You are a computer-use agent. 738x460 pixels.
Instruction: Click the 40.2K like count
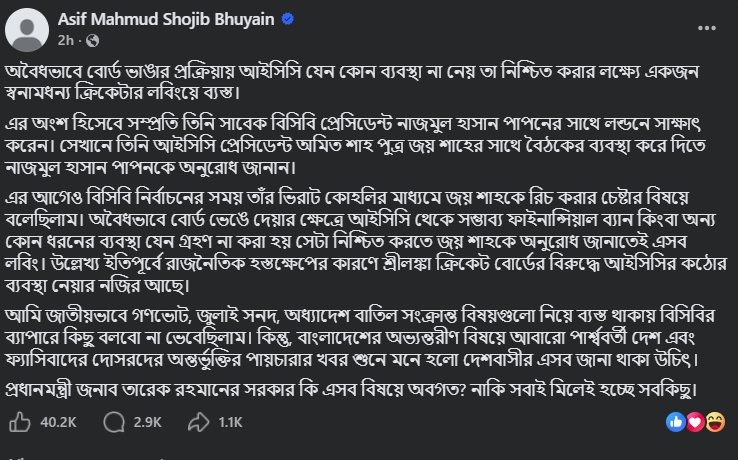(58, 423)
